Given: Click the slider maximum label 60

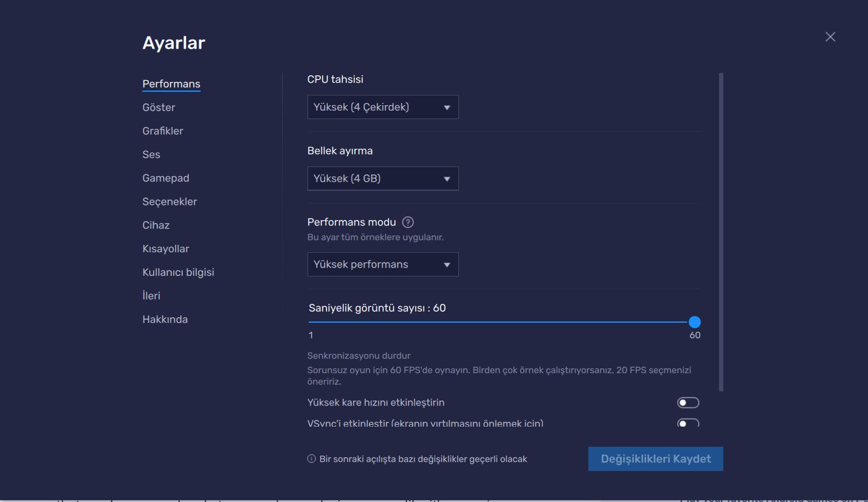Looking at the screenshot, I should coord(695,335).
